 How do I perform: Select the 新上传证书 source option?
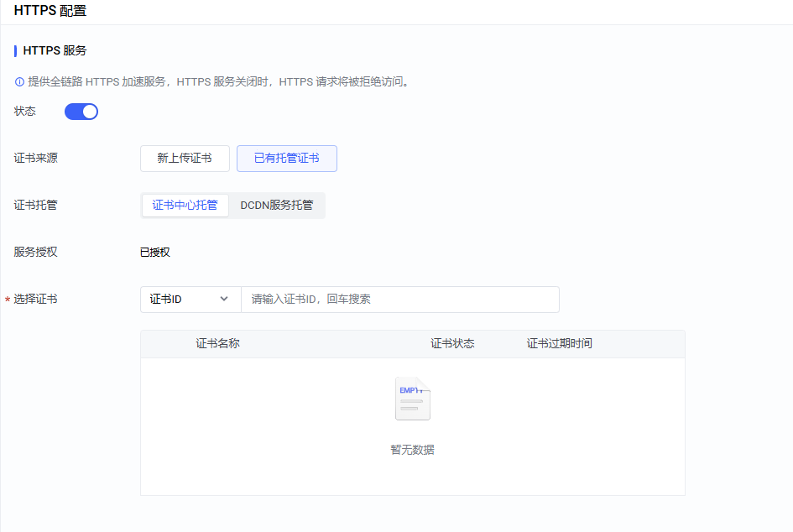pos(185,159)
